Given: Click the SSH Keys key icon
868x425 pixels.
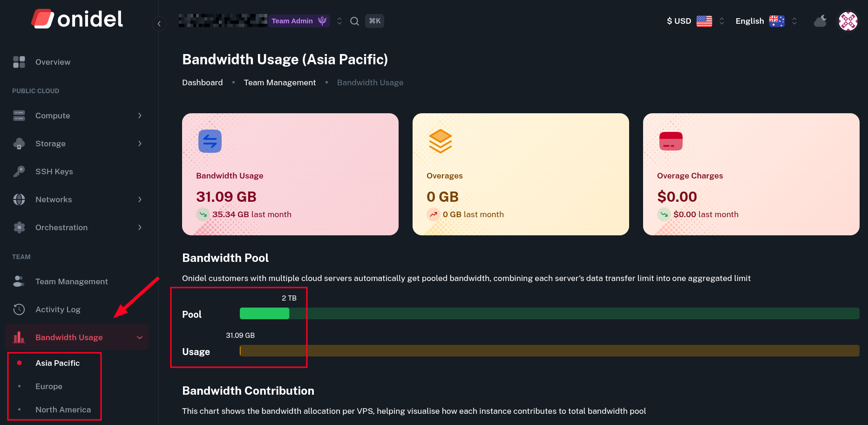Looking at the screenshot, I should point(19,171).
